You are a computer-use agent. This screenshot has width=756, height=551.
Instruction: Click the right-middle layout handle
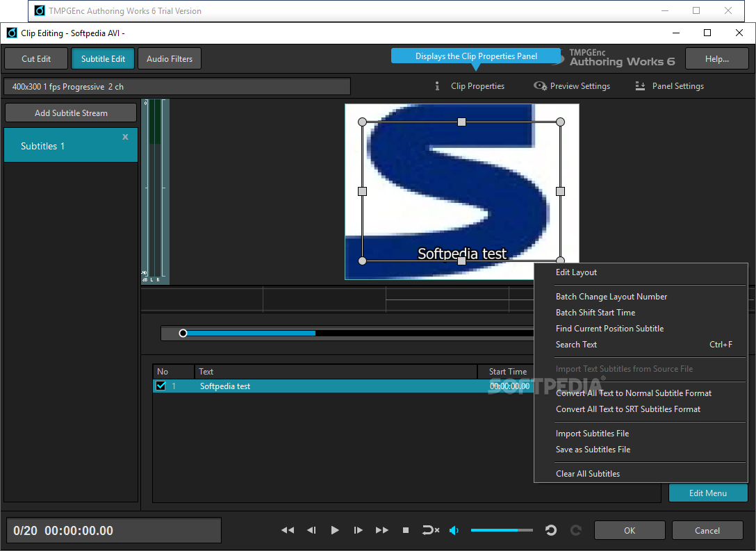pyautogui.click(x=560, y=191)
